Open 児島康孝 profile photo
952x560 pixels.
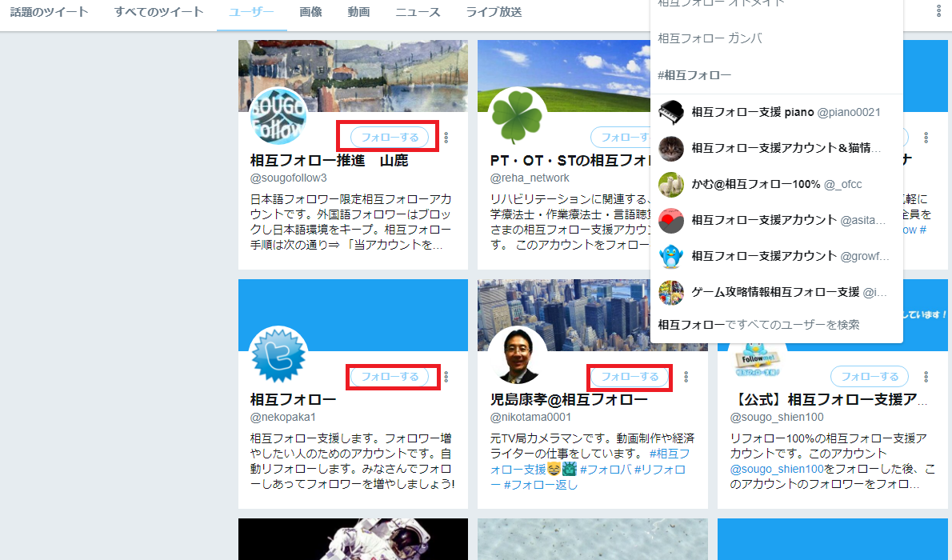coord(518,355)
